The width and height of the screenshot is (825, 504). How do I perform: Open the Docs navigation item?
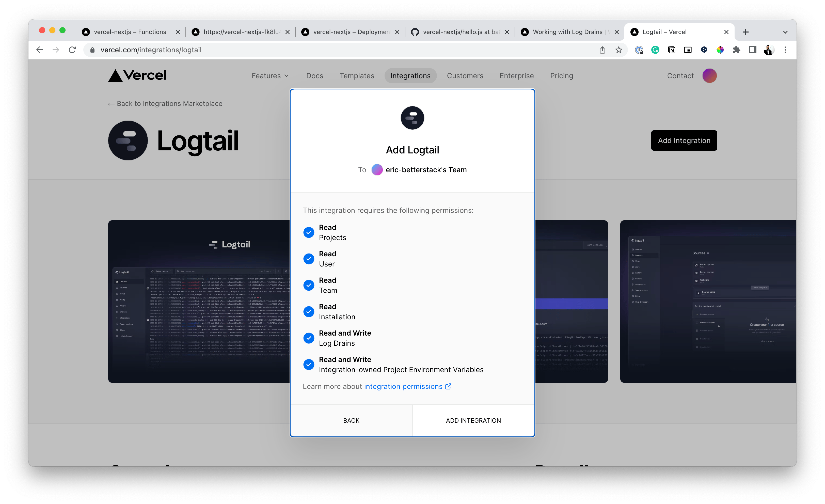click(x=314, y=76)
